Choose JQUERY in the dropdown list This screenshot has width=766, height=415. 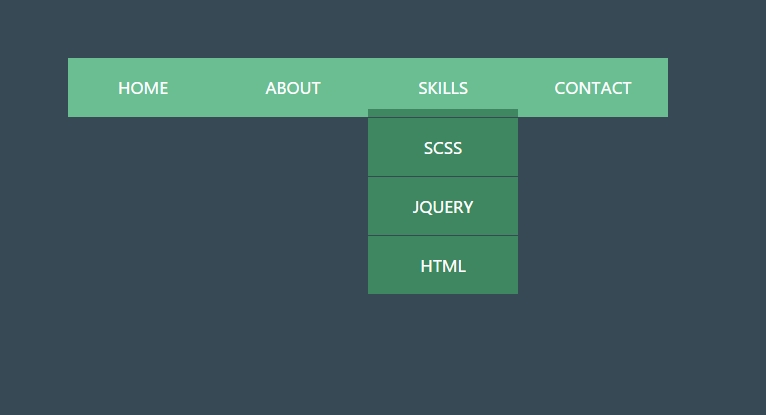[443, 207]
